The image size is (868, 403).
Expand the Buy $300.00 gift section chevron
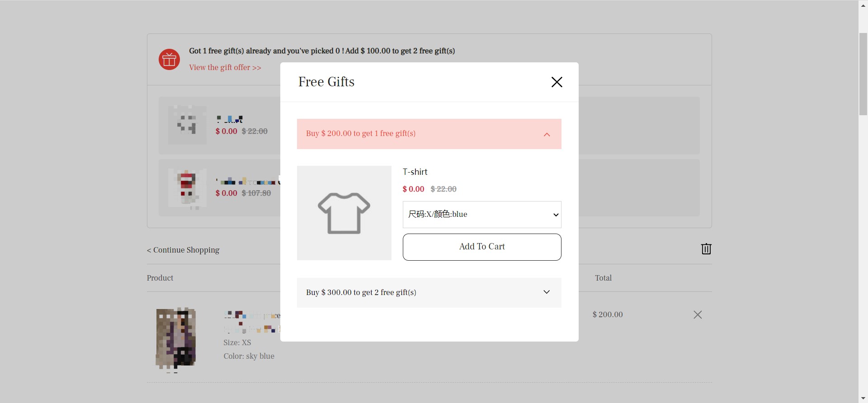547,292
